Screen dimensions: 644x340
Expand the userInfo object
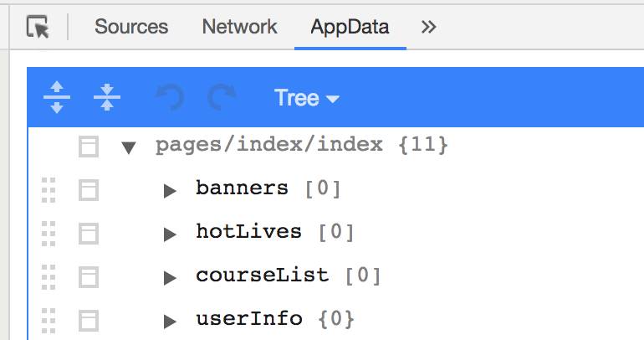(x=170, y=321)
